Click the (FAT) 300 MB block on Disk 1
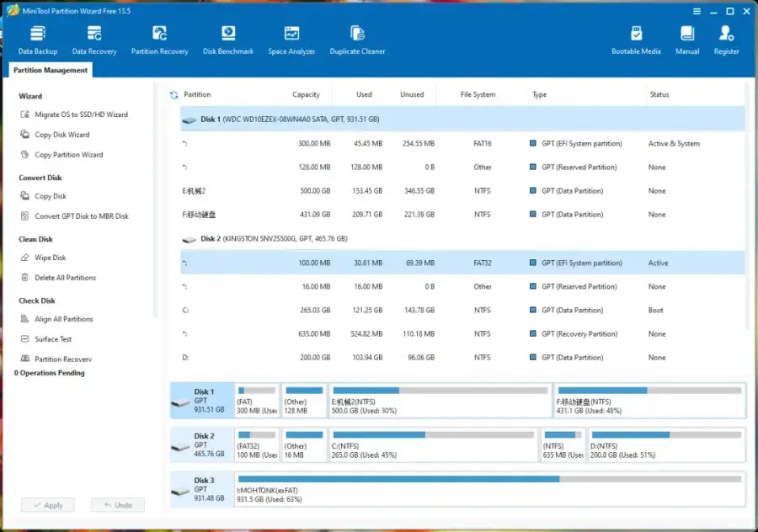 (x=257, y=401)
